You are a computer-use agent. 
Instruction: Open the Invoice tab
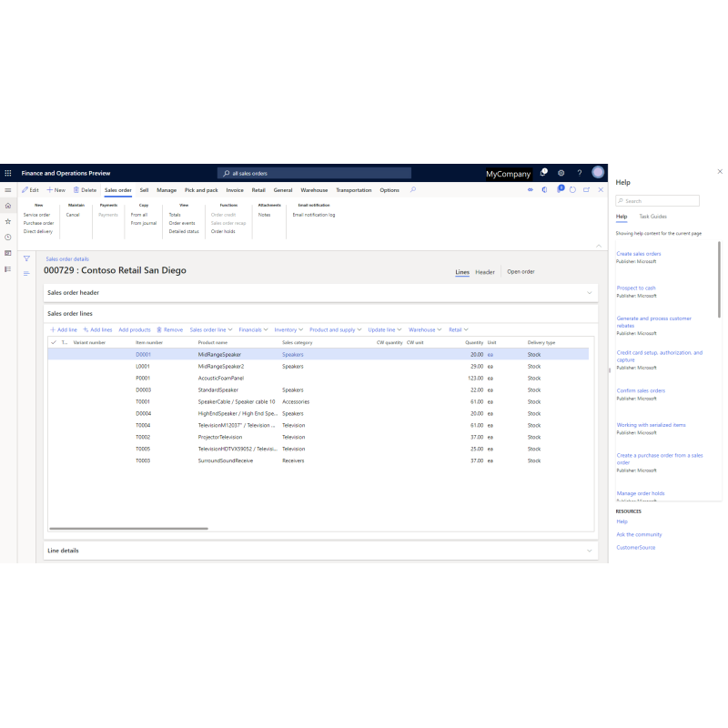[x=235, y=190]
